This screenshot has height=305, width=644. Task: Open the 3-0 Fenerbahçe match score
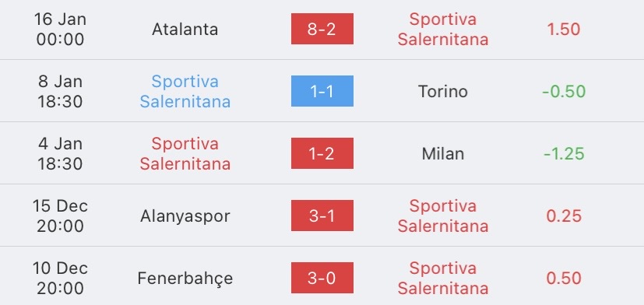tap(322, 278)
